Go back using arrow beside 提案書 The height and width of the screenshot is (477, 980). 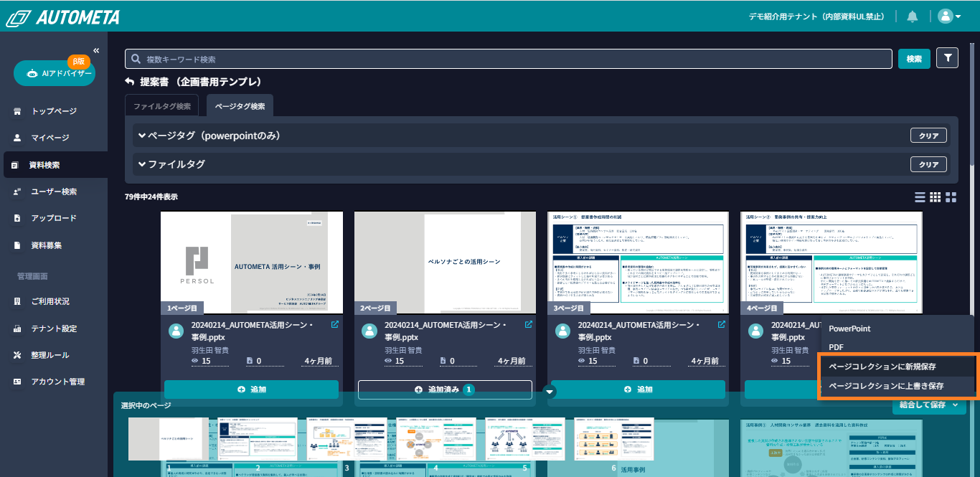(130, 82)
